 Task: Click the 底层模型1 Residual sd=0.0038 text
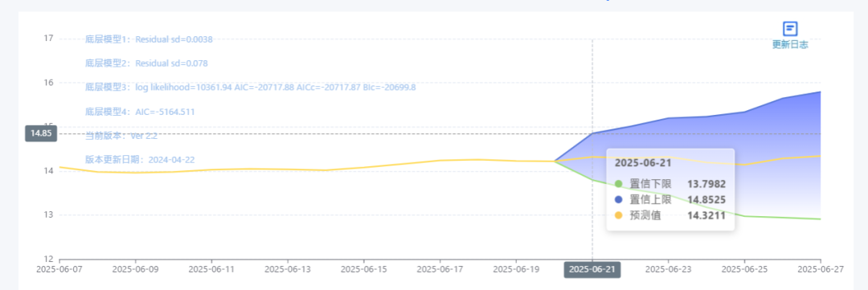point(149,39)
